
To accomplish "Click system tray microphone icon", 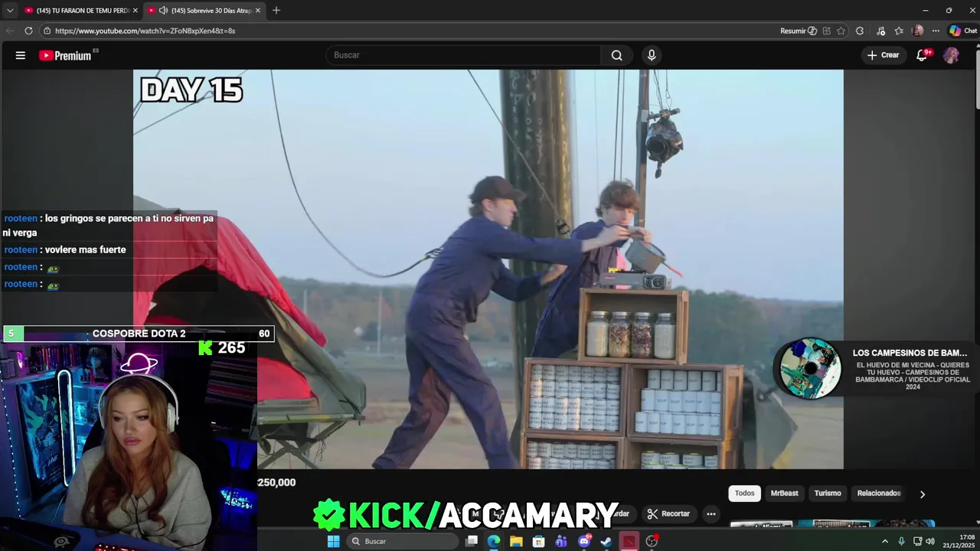I will [x=901, y=541].
